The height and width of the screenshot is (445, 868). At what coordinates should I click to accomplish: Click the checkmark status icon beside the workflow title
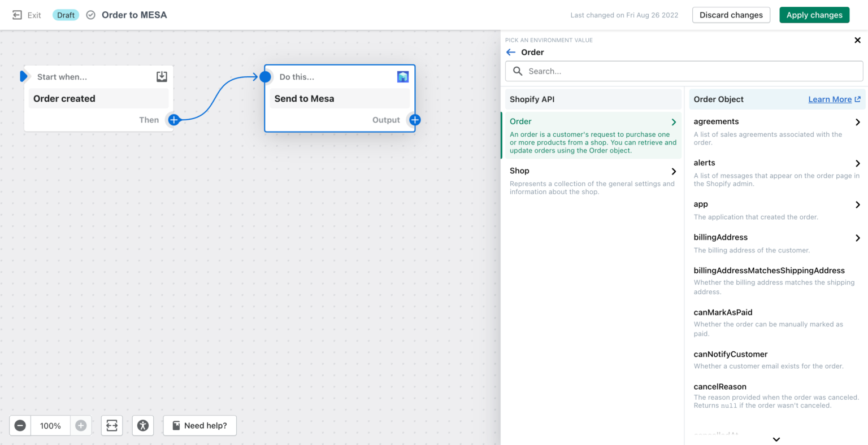point(90,15)
